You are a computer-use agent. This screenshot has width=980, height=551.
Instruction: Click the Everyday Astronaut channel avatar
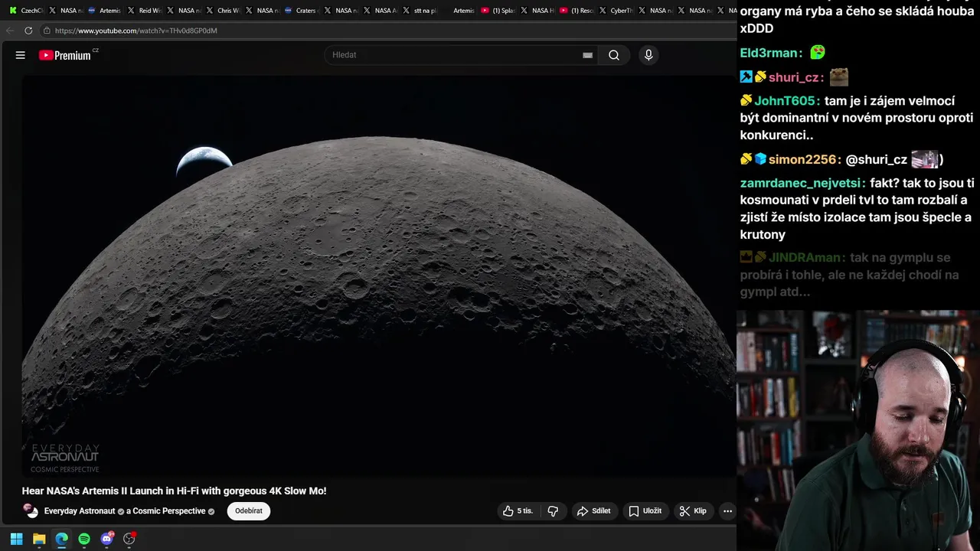[x=31, y=510]
